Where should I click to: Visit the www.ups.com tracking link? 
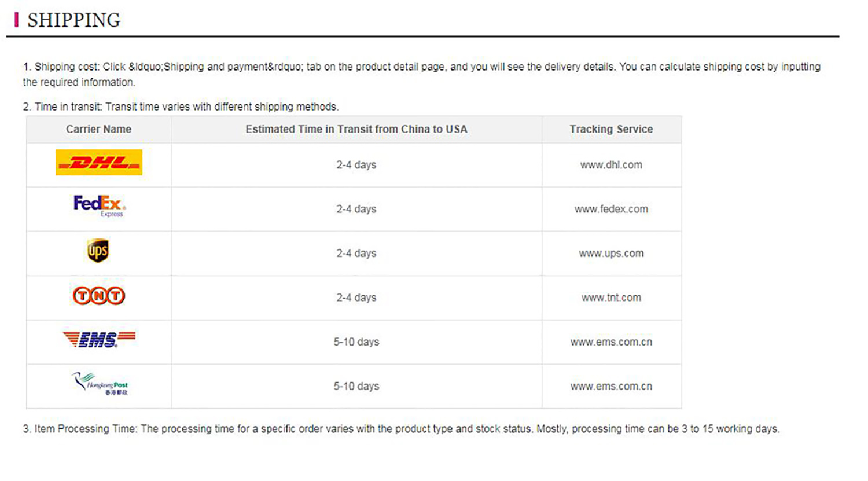[611, 254]
